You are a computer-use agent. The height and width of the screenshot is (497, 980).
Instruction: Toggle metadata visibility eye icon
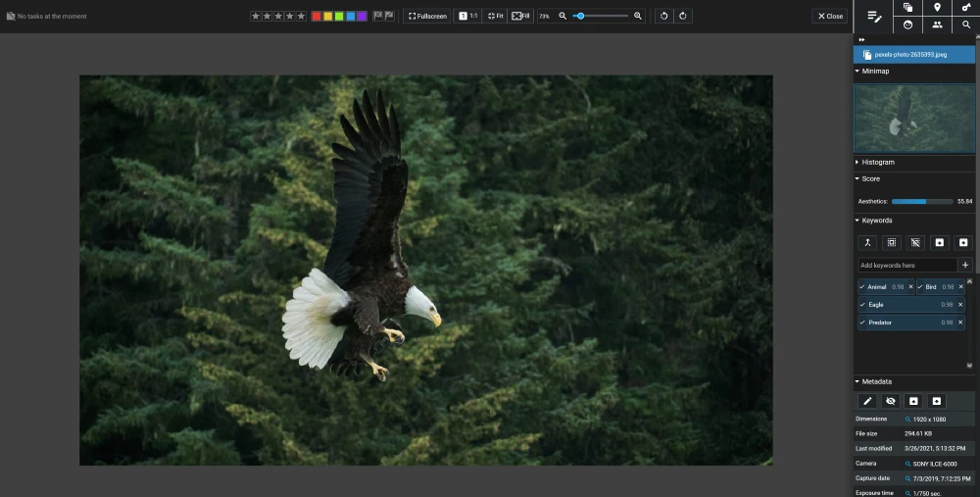click(x=891, y=401)
